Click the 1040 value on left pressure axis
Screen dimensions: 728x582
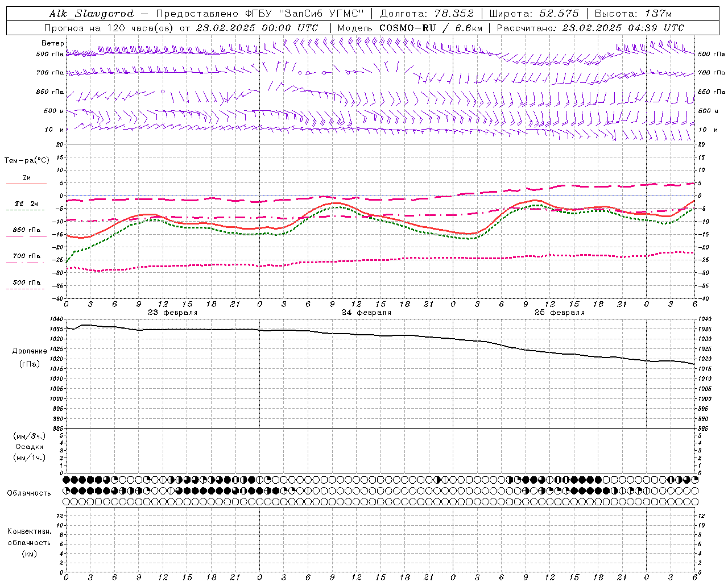(x=57, y=319)
